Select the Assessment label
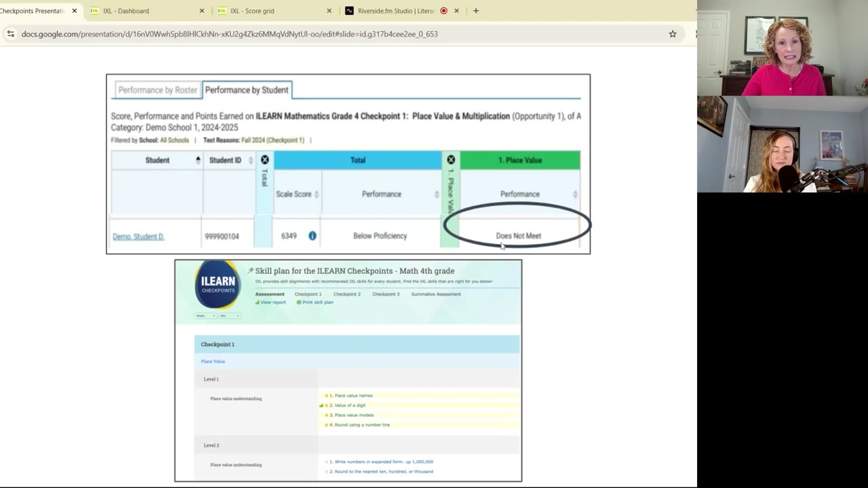The image size is (868, 488). (x=270, y=294)
